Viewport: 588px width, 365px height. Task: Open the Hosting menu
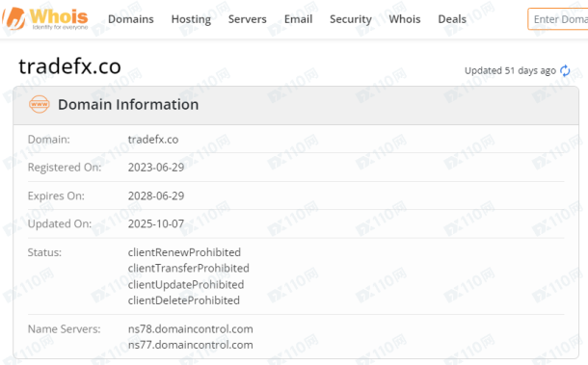(x=191, y=19)
